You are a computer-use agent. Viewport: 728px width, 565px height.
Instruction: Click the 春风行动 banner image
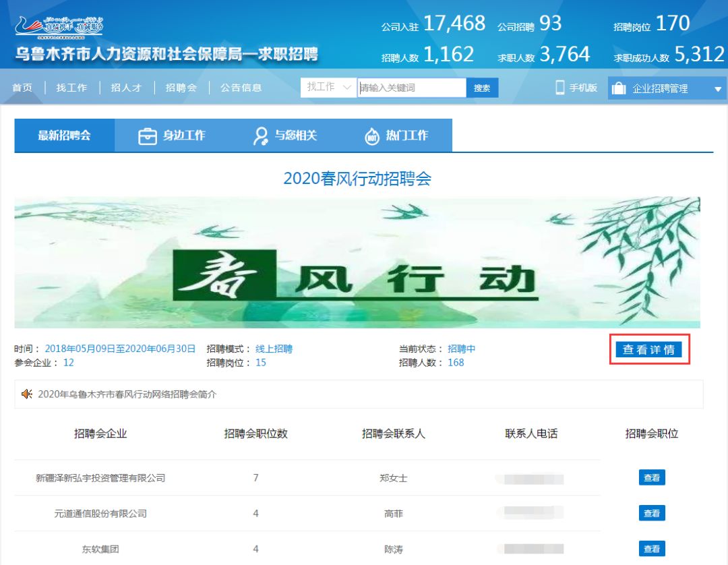(357, 263)
